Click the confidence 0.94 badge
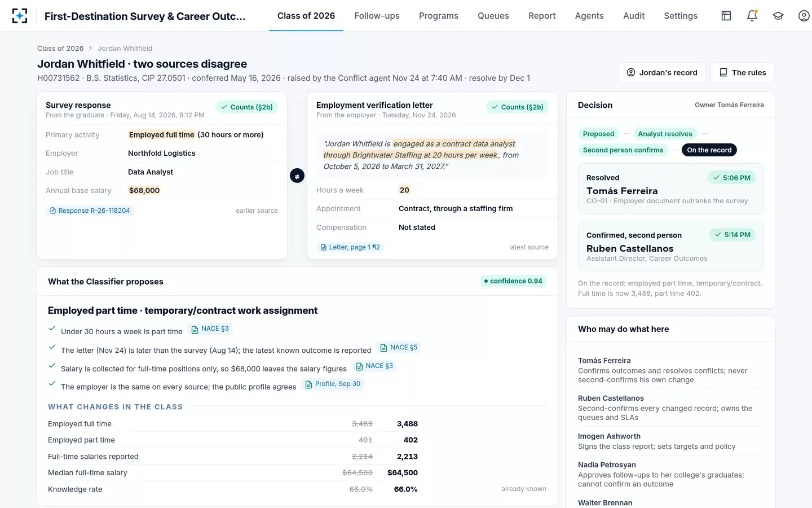The image size is (812, 508). click(x=513, y=281)
